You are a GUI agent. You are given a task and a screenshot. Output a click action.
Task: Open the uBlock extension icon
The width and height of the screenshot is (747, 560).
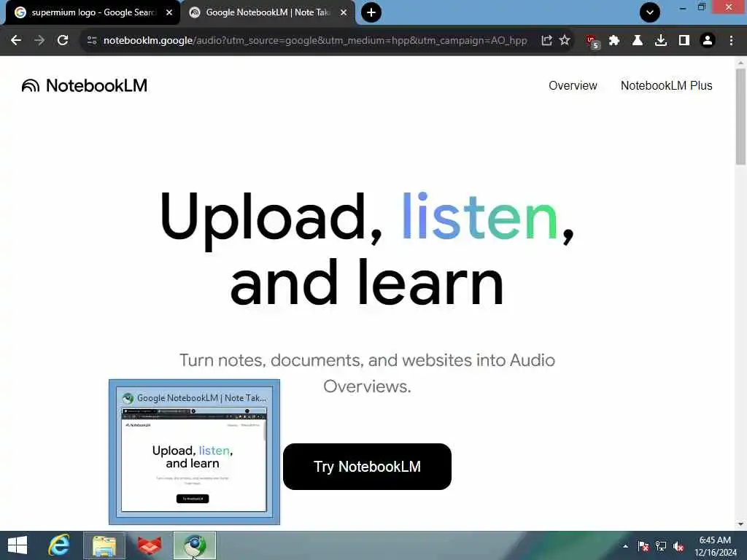click(592, 42)
